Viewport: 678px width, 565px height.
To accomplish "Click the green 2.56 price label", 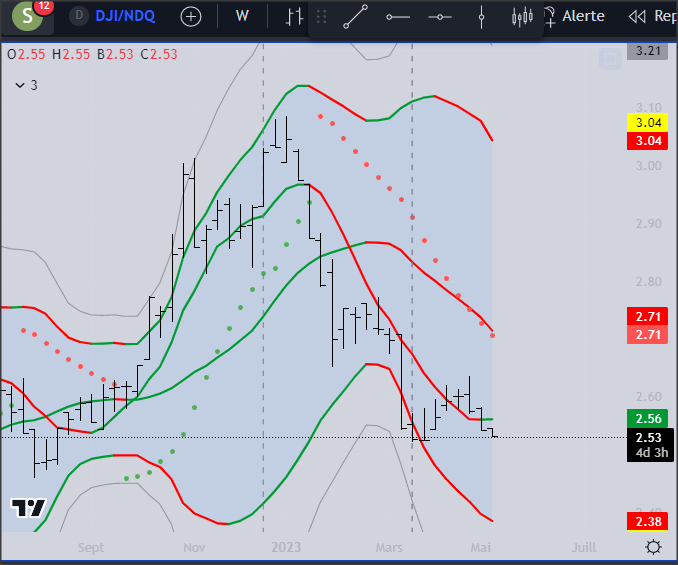I will coord(648,418).
